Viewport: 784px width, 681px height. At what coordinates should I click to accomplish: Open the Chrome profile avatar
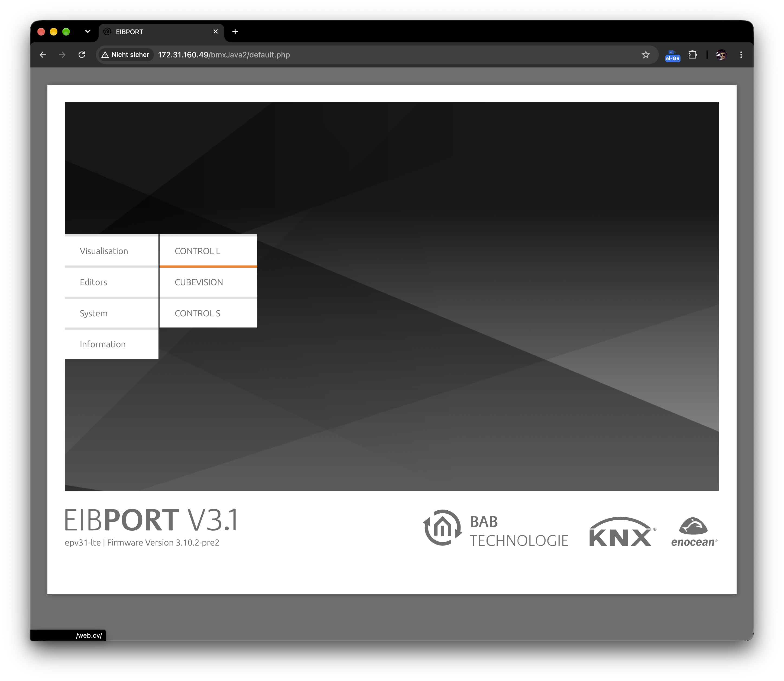click(x=721, y=55)
